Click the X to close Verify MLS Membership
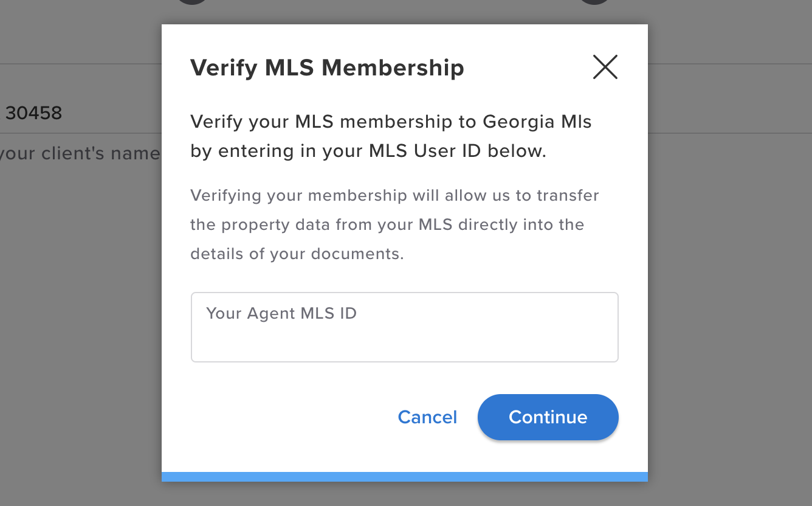This screenshot has width=812, height=506. (x=605, y=67)
